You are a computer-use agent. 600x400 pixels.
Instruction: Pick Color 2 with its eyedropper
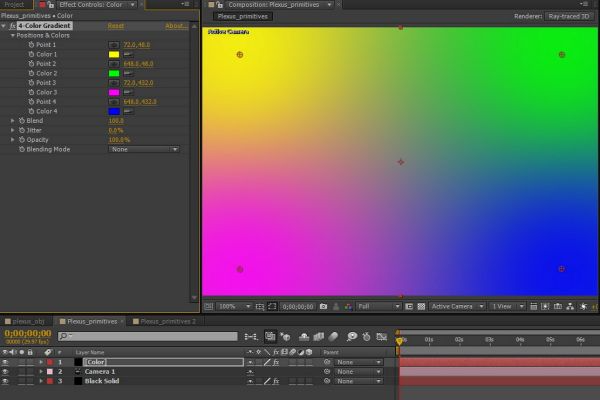128,73
